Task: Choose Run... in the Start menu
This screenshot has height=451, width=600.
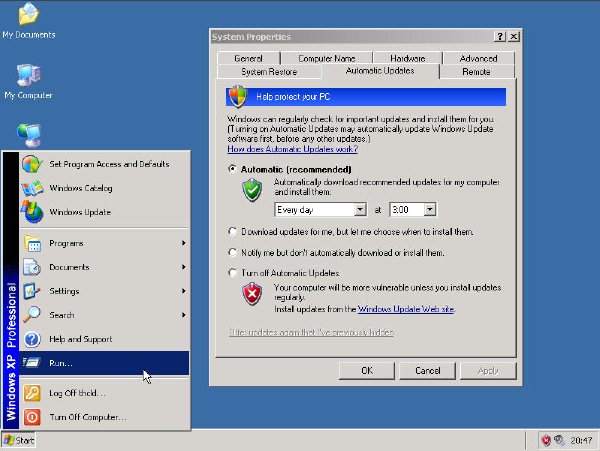Action: click(104, 363)
